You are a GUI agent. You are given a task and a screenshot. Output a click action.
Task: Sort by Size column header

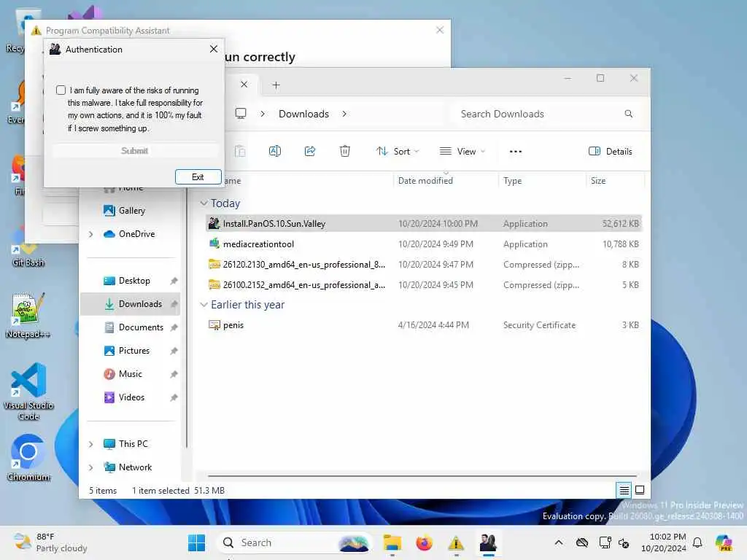(x=598, y=181)
